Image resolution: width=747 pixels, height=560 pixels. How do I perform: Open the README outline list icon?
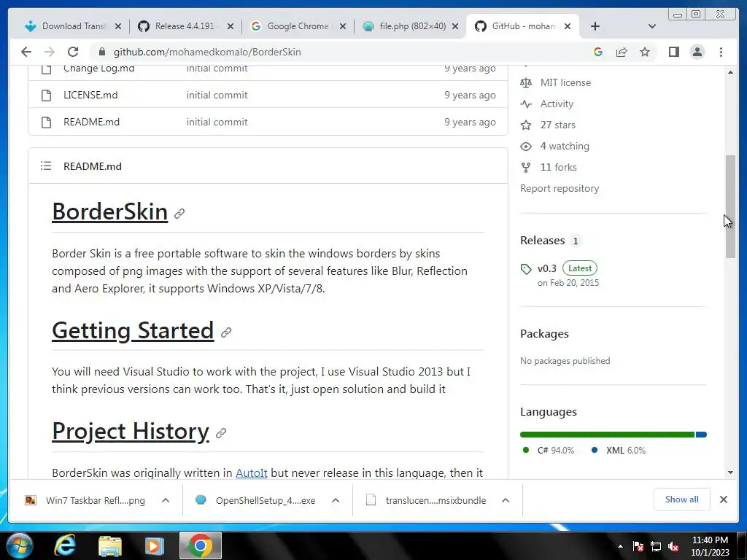(x=46, y=166)
